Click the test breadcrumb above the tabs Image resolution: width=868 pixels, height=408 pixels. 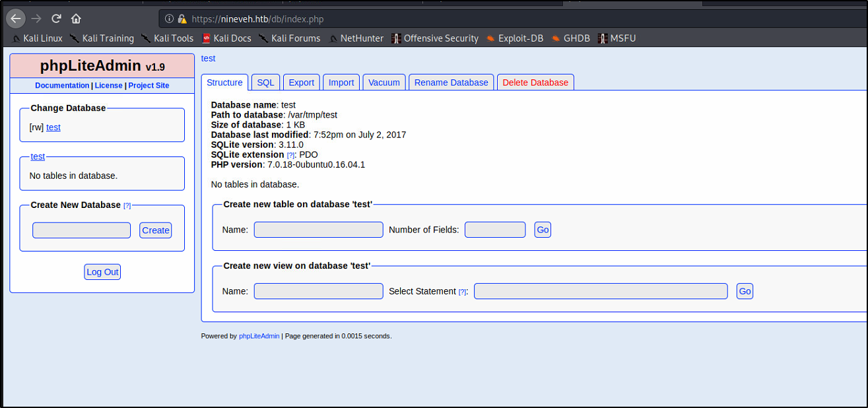click(x=208, y=58)
